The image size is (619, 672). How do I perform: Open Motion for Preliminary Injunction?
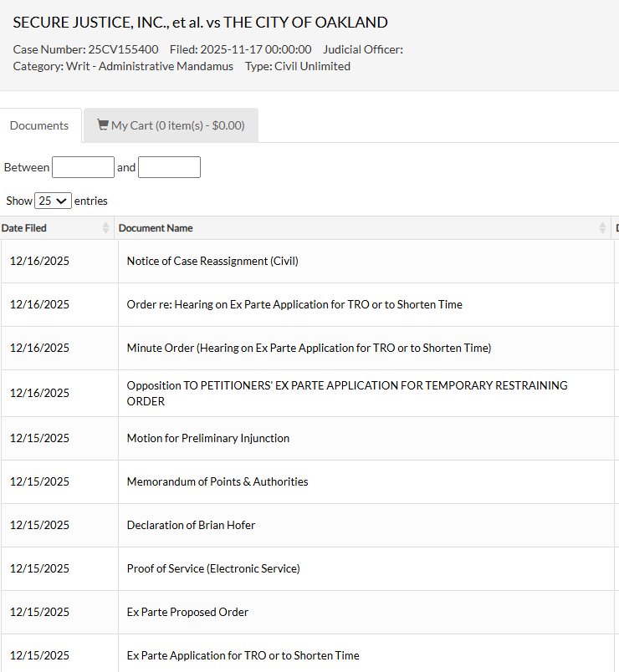coord(208,438)
